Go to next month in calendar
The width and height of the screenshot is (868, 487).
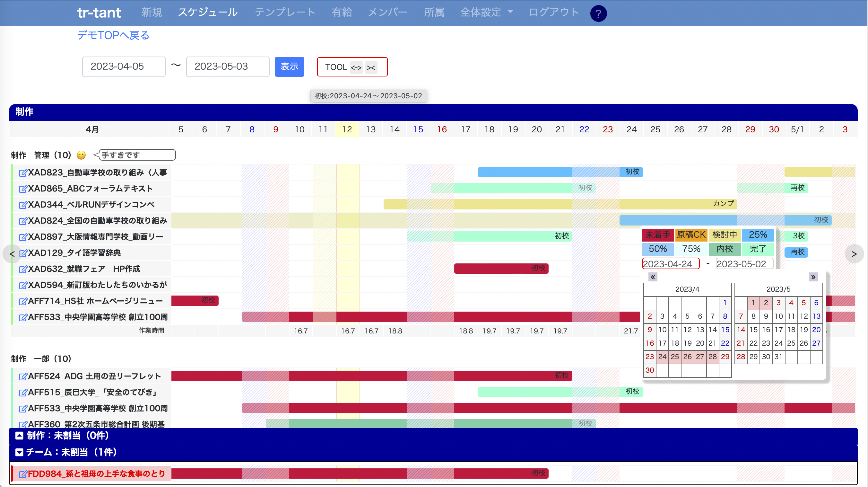813,277
